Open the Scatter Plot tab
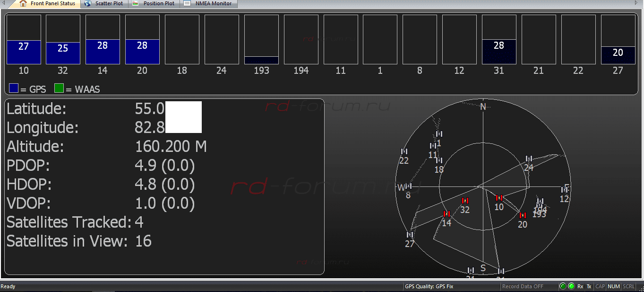 click(x=109, y=3)
